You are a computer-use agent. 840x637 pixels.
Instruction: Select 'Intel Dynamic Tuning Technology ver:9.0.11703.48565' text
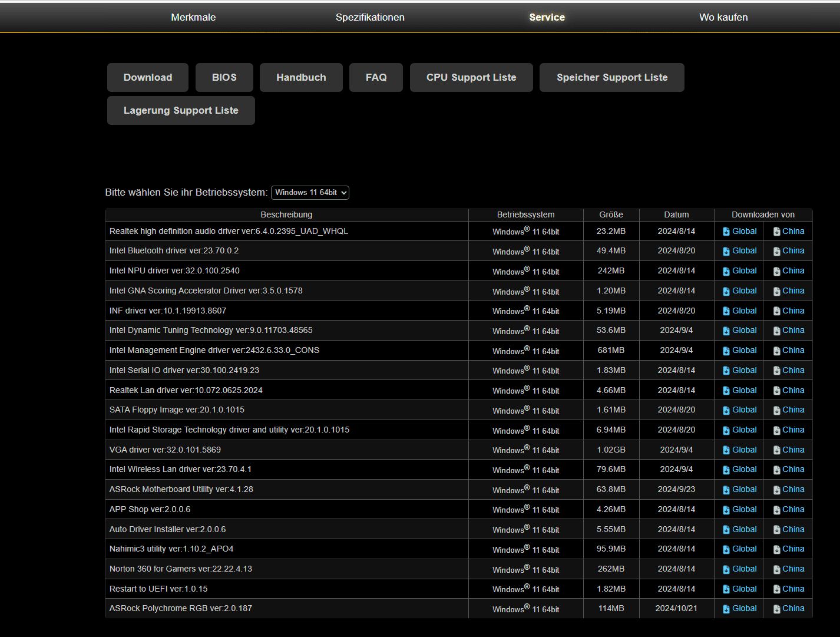click(211, 330)
